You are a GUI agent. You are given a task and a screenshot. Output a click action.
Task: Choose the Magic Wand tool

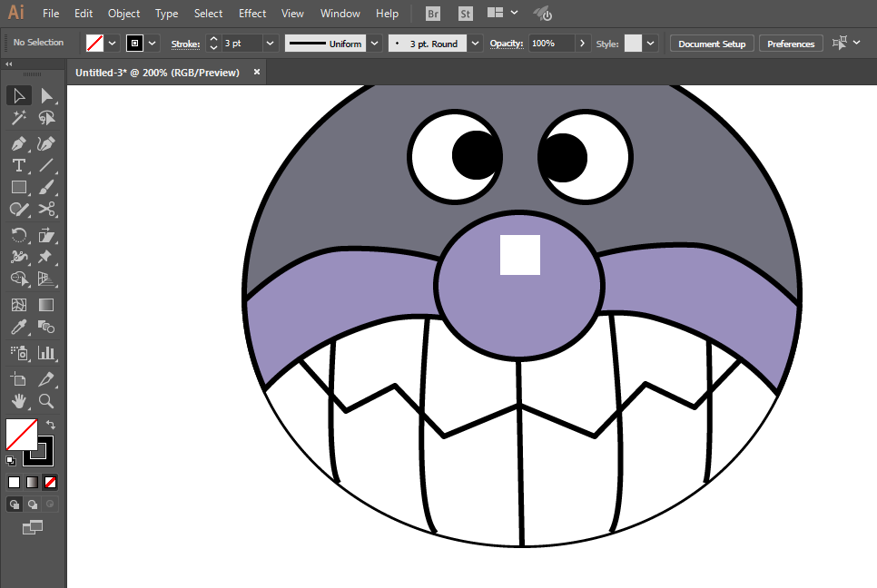coord(18,118)
